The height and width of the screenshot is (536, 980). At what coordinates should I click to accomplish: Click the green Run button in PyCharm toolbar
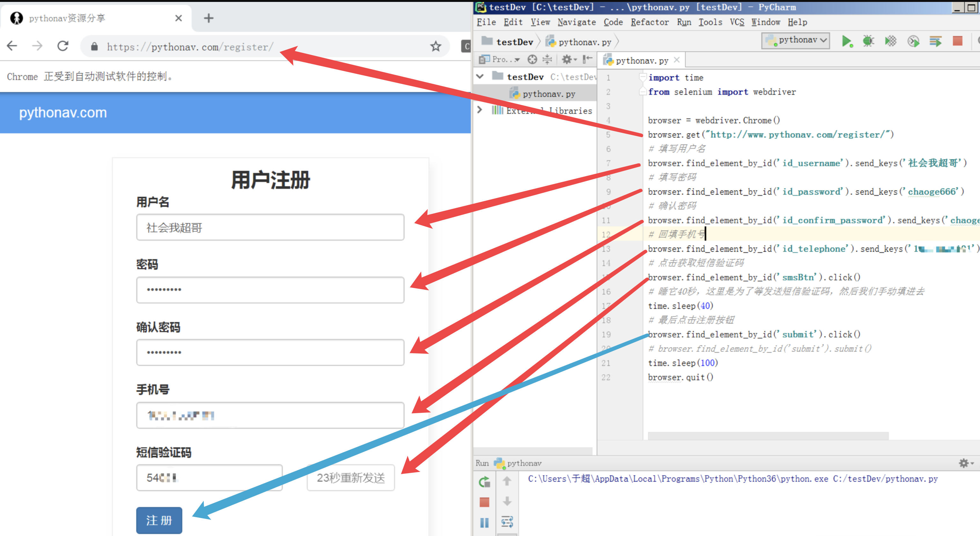(x=846, y=41)
